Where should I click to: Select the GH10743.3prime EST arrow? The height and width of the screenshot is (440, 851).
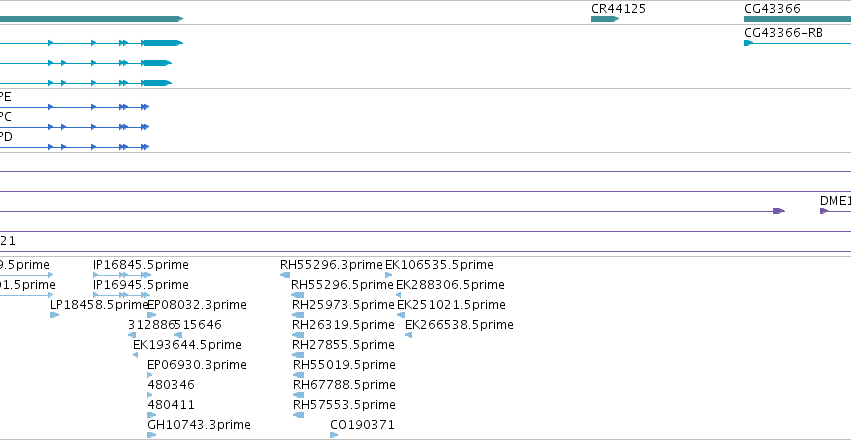click(152, 435)
